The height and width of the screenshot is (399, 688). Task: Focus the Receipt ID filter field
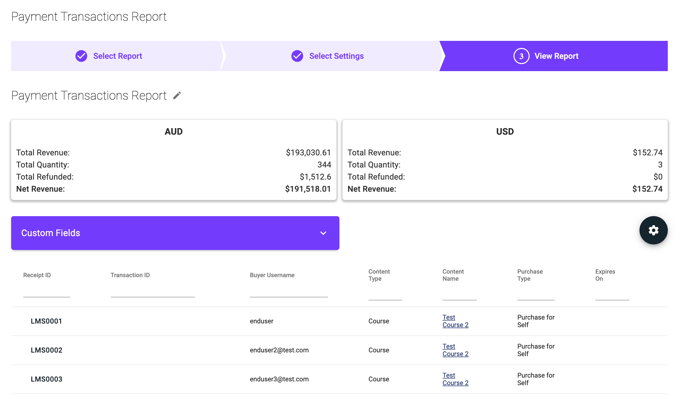coord(47,291)
